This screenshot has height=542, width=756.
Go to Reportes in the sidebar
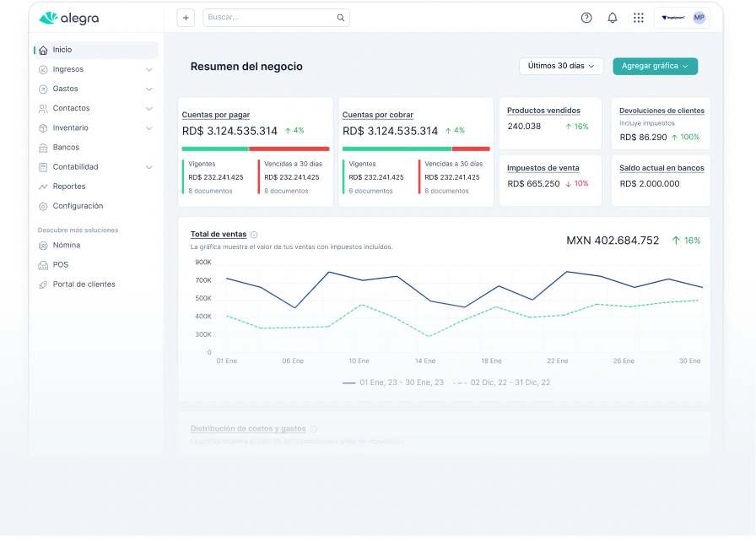click(x=68, y=187)
